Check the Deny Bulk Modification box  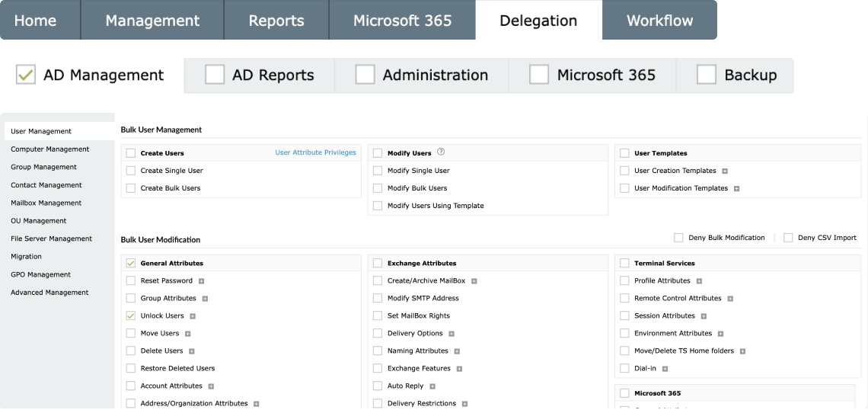pyautogui.click(x=678, y=238)
